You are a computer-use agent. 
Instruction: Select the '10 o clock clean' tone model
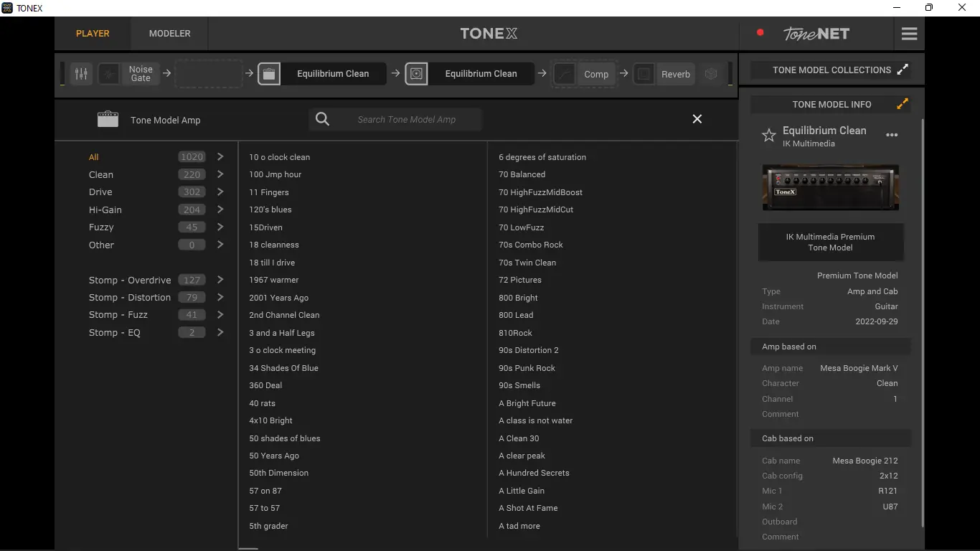point(280,157)
